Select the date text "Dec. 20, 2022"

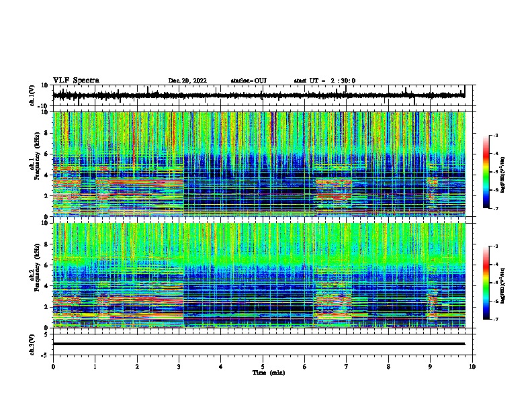(x=187, y=81)
